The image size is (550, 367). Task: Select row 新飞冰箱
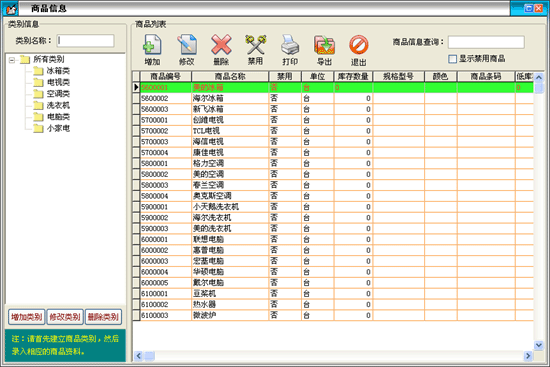(333, 109)
